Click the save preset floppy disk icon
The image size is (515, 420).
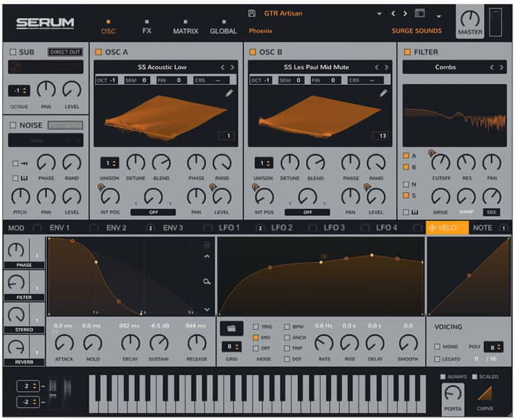click(x=251, y=13)
